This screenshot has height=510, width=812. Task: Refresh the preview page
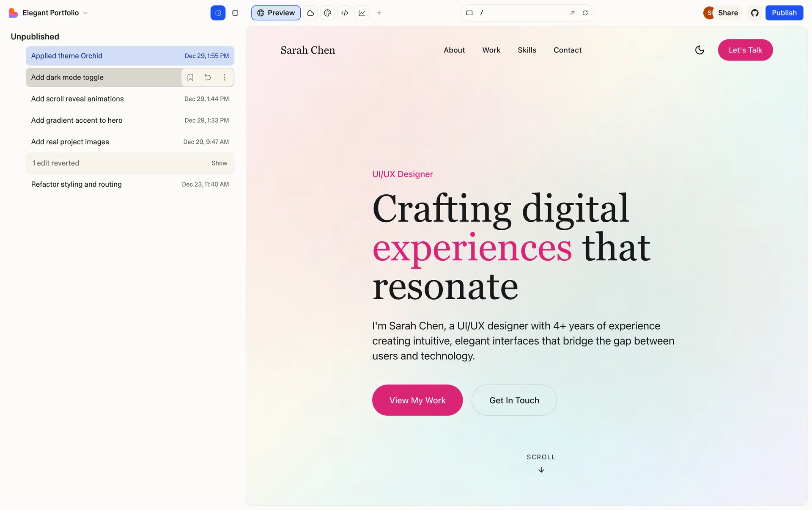tap(585, 13)
